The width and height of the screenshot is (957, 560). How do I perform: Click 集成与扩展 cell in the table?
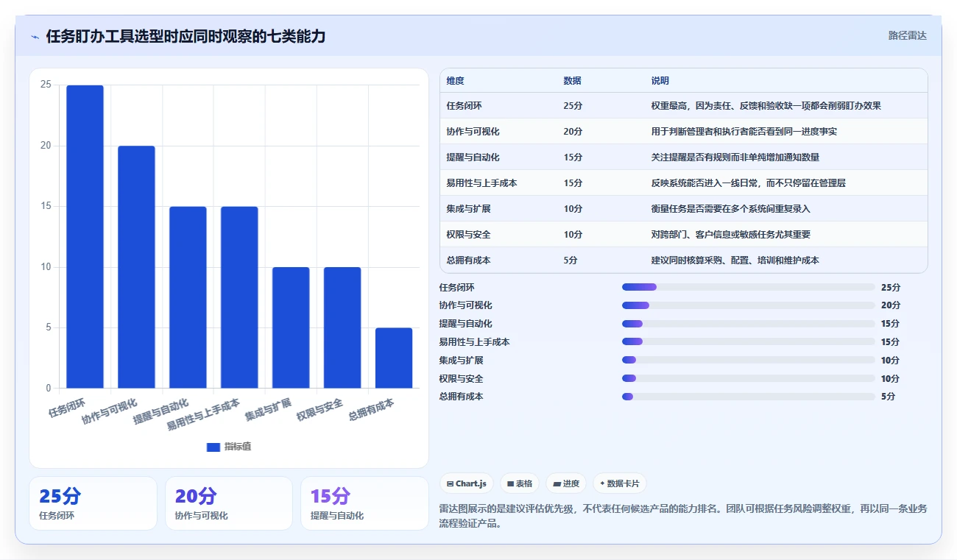(468, 209)
